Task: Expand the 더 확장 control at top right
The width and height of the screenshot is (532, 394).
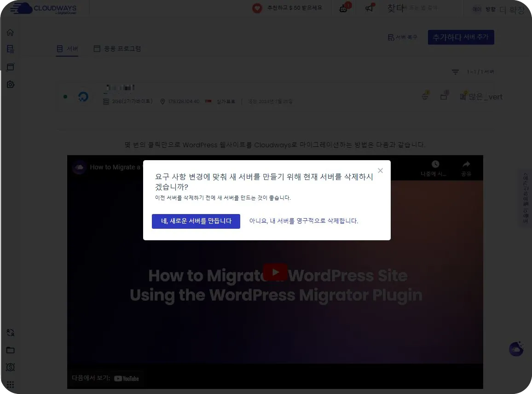Action: 515,8
